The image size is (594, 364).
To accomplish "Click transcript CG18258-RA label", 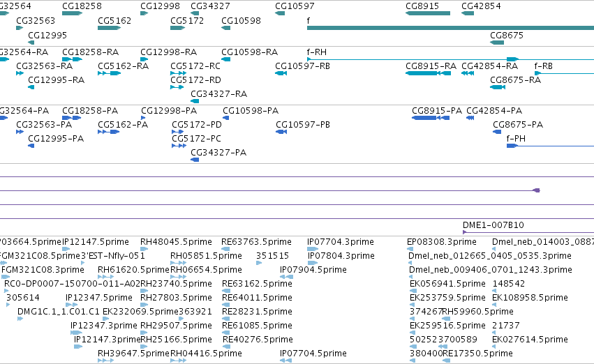I will 91,52.
